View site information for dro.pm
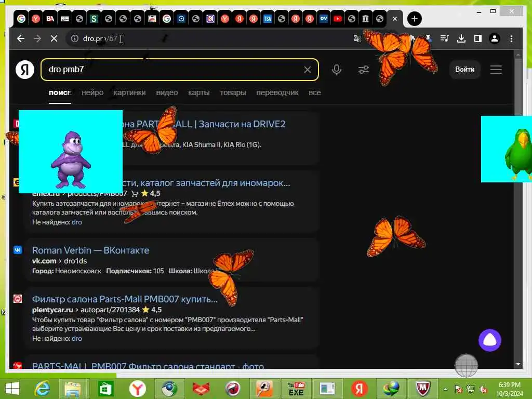Screen dimensions: 532x399 pyautogui.click(x=75, y=38)
